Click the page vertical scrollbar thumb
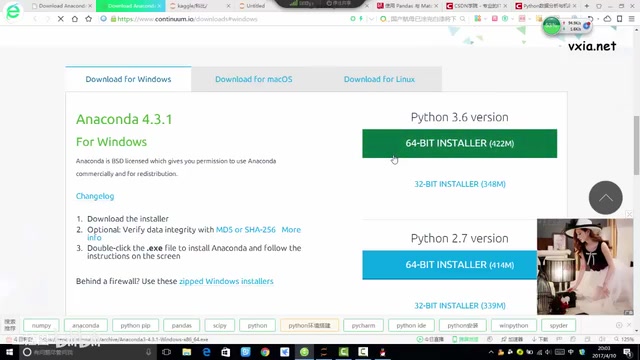This screenshot has width=640, height=360. tap(636, 145)
